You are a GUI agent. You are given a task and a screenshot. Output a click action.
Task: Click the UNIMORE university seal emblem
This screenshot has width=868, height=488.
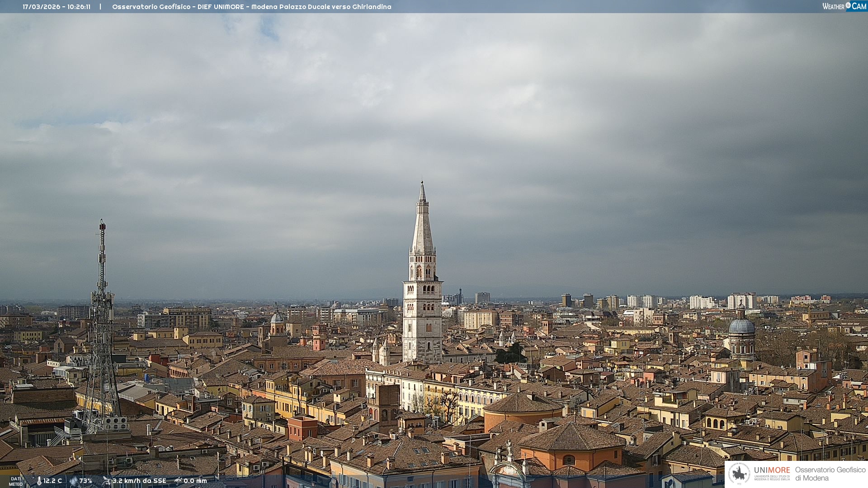[x=739, y=474]
